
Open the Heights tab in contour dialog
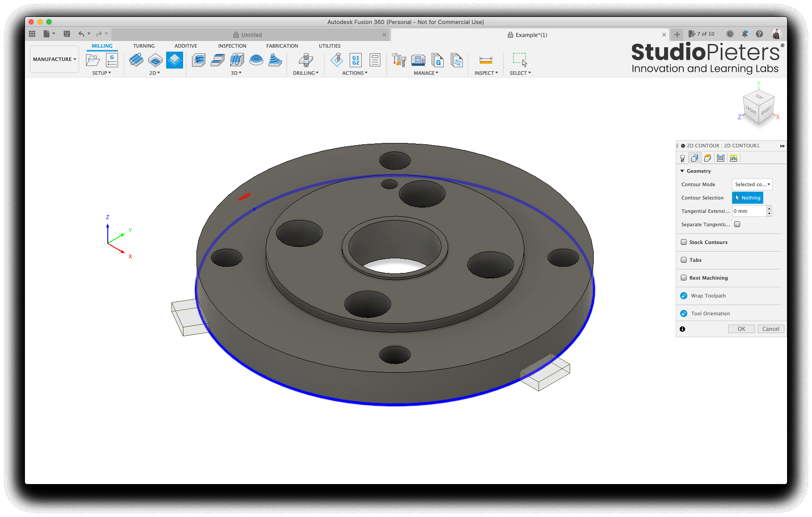(x=707, y=158)
